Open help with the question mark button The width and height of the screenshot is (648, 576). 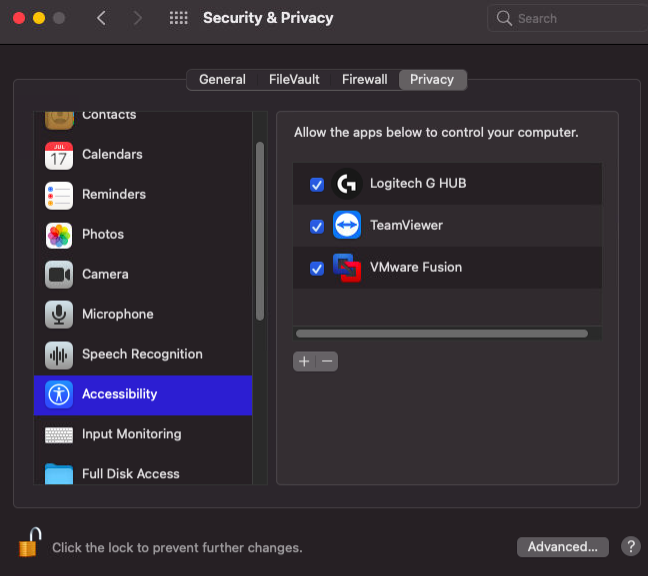tap(631, 547)
